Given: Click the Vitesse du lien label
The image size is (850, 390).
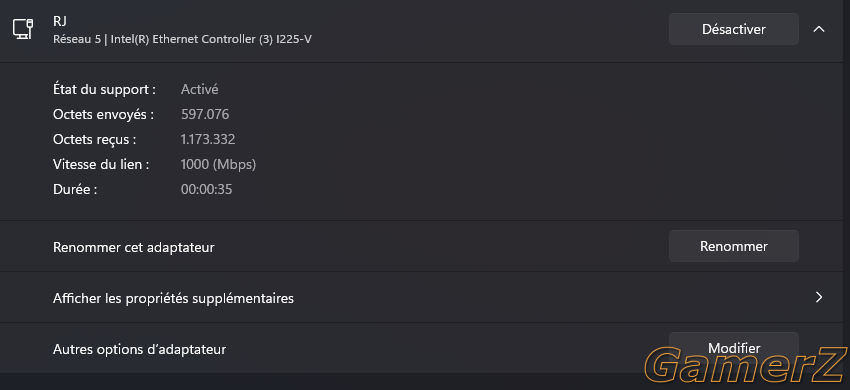Looking at the screenshot, I should click(101, 164).
